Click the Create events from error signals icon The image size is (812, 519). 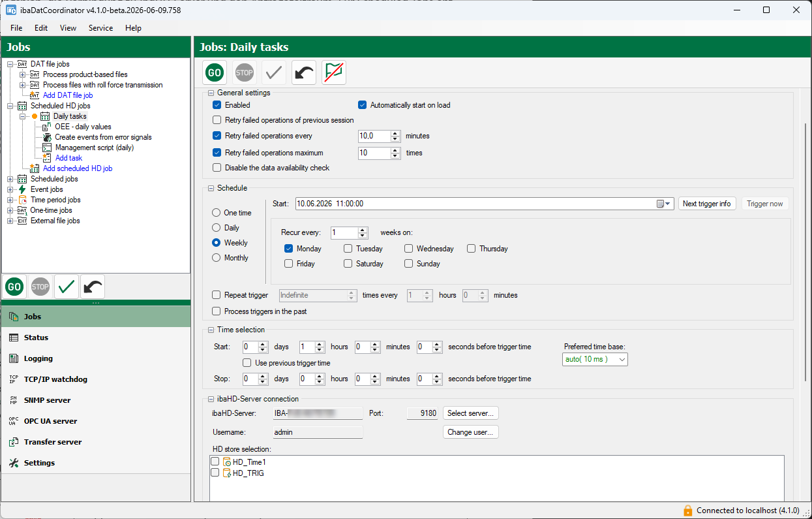(47, 137)
